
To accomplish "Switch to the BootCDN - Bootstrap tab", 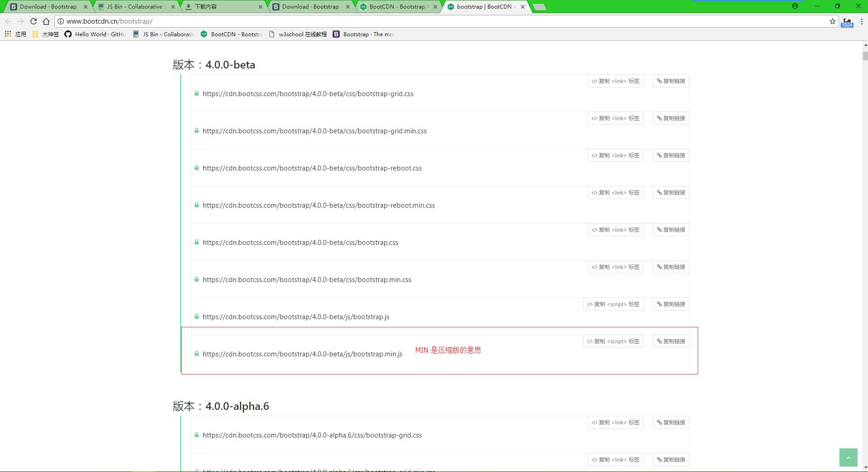I will click(x=398, y=7).
